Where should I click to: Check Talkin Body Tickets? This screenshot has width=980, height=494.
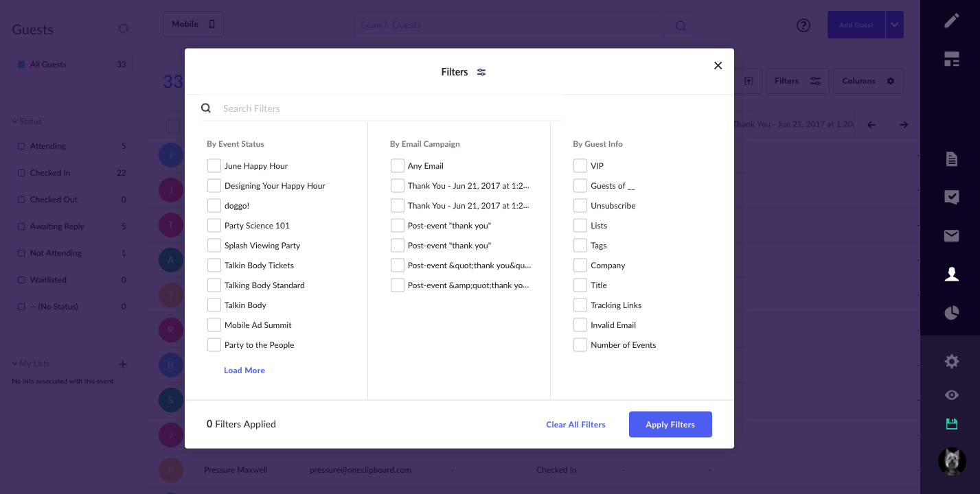[x=214, y=266]
